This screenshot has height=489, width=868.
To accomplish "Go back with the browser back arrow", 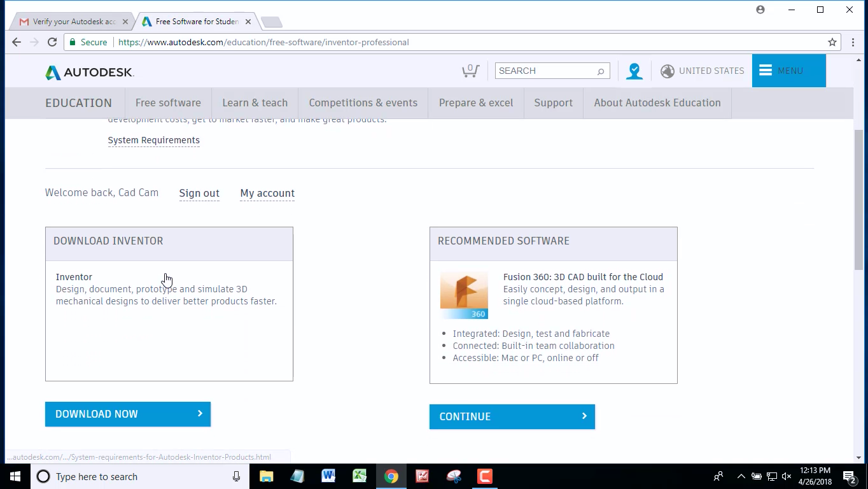I will click(x=17, y=42).
